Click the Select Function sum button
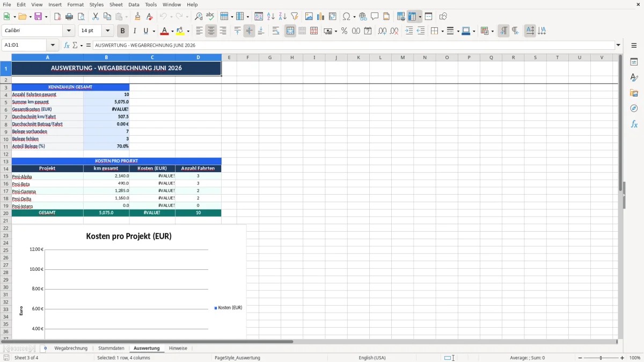644x362 pixels. pyautogui.click(x=75, y=45)
